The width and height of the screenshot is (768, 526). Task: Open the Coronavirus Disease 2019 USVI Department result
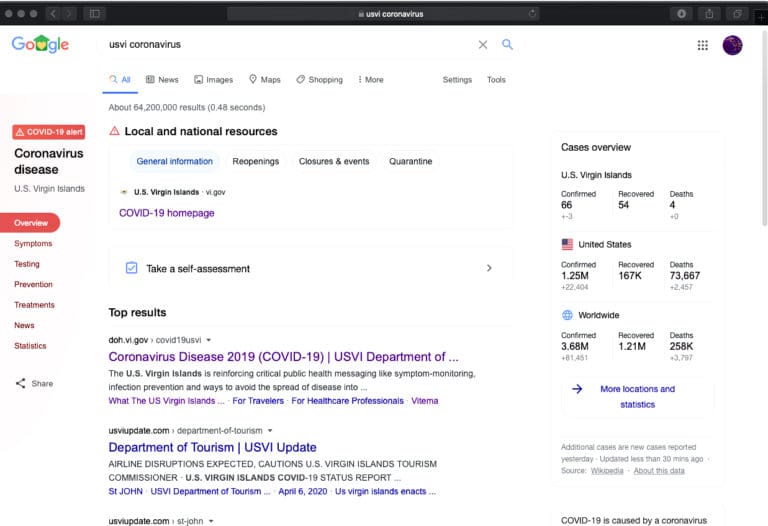click(284, 357)
